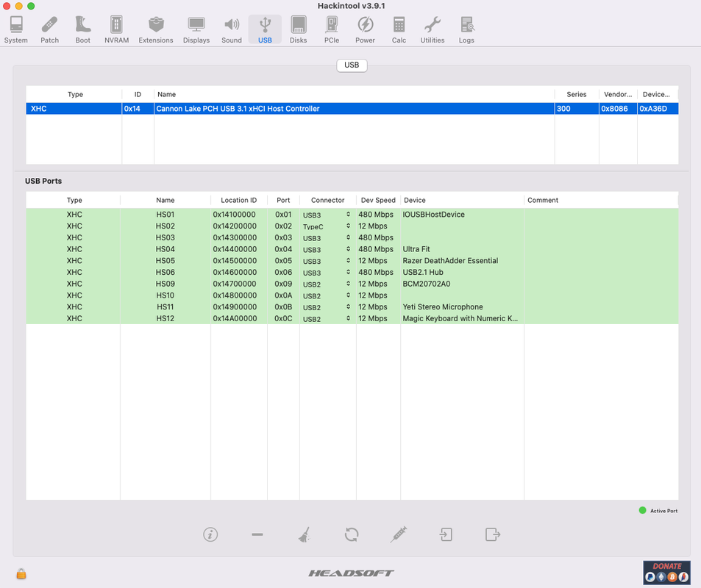Screen dimensions: 701x588
Task: Click the info button below ports list
Action: pyautogui.click(x=210, y=534)
